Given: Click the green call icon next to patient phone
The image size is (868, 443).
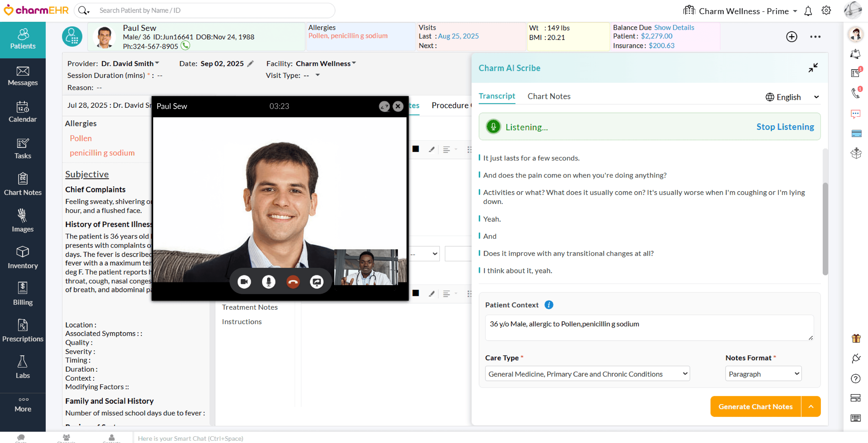Looking at the screenshot, I should (185, 45).
